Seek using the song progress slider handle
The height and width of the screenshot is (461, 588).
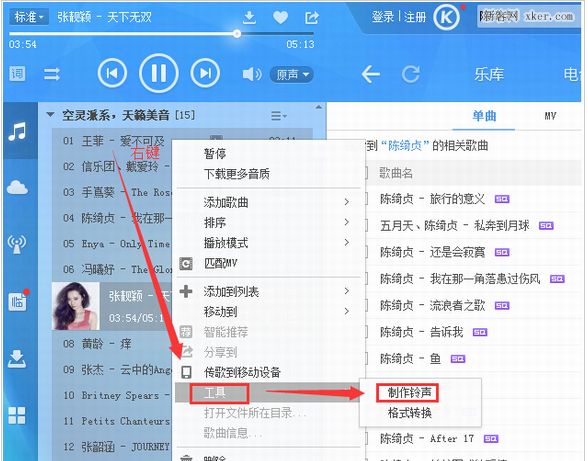[237, 34]
